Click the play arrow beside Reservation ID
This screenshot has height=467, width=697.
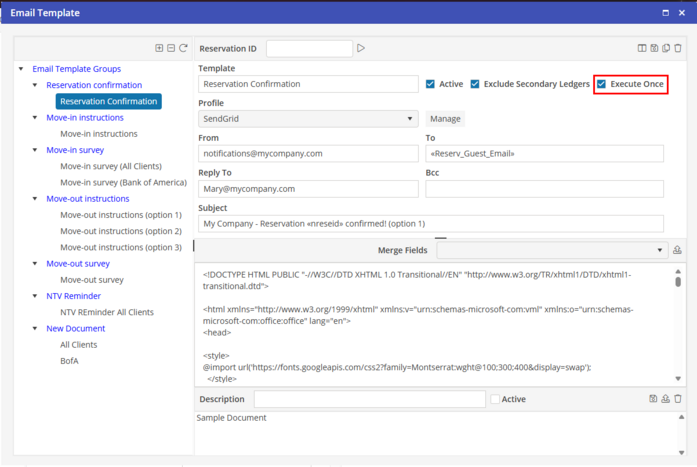click(361, 48)
